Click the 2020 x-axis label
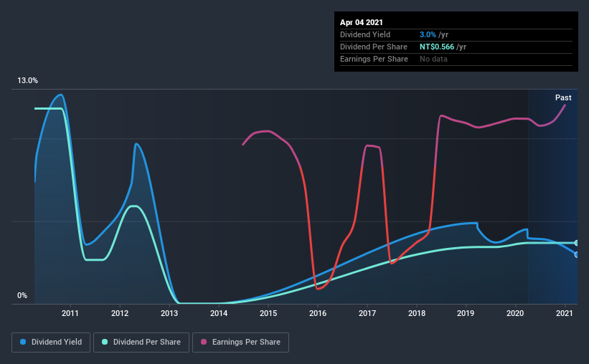The image size is (589, 364). pyautogui.click(x=515, y=313)
